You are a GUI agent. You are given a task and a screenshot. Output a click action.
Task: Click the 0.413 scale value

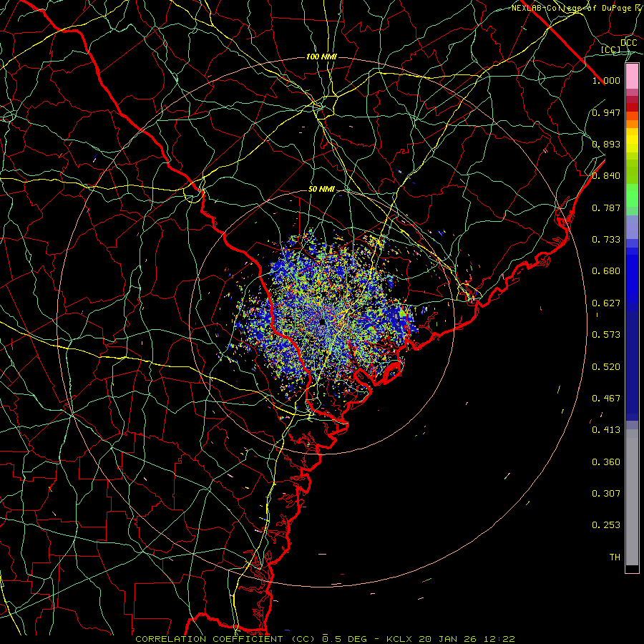tap(606, 430)
